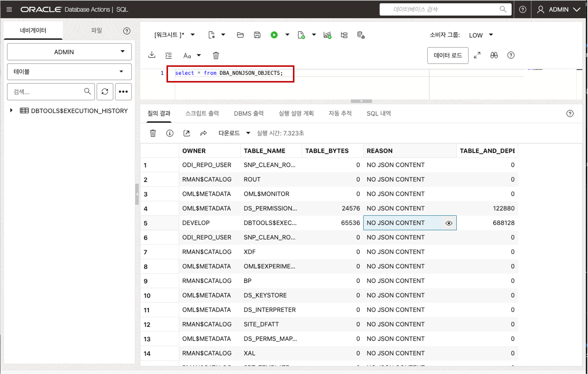
Task: Click the Explain Plan icon in toolbar
Action: 344,35
